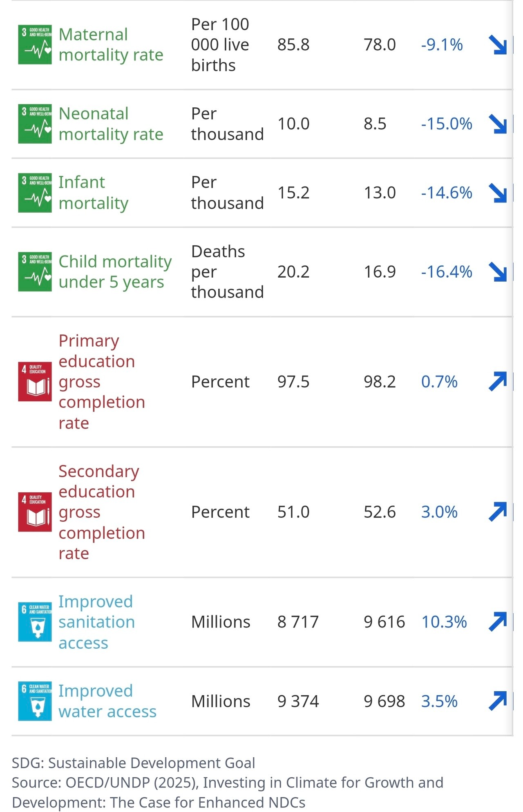This screenshot has width=523, height=812.
Task: Open the Maternal mortality rate link
Action: [111, 44]
